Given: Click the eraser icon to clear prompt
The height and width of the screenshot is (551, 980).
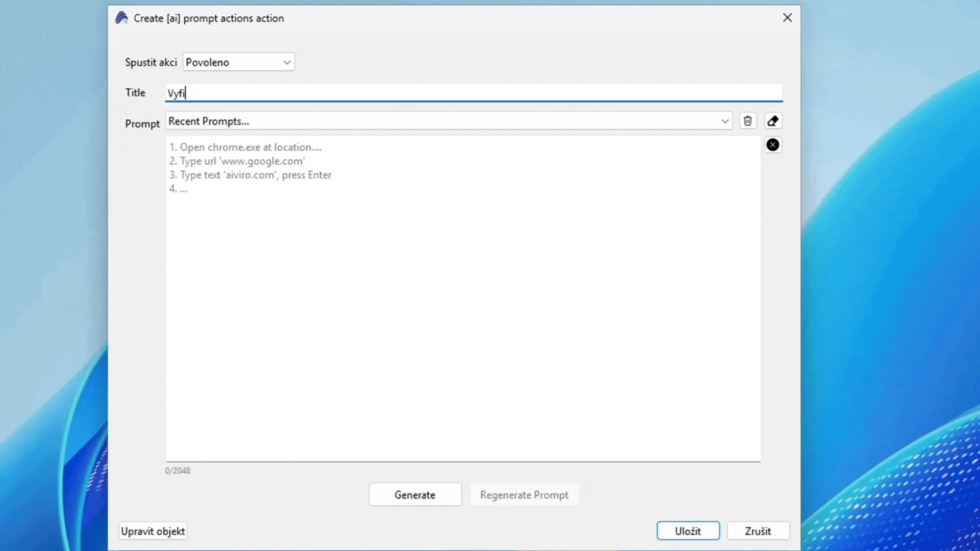Looking at the screenshot, I should pyautogui.click(x=773, y=121).
